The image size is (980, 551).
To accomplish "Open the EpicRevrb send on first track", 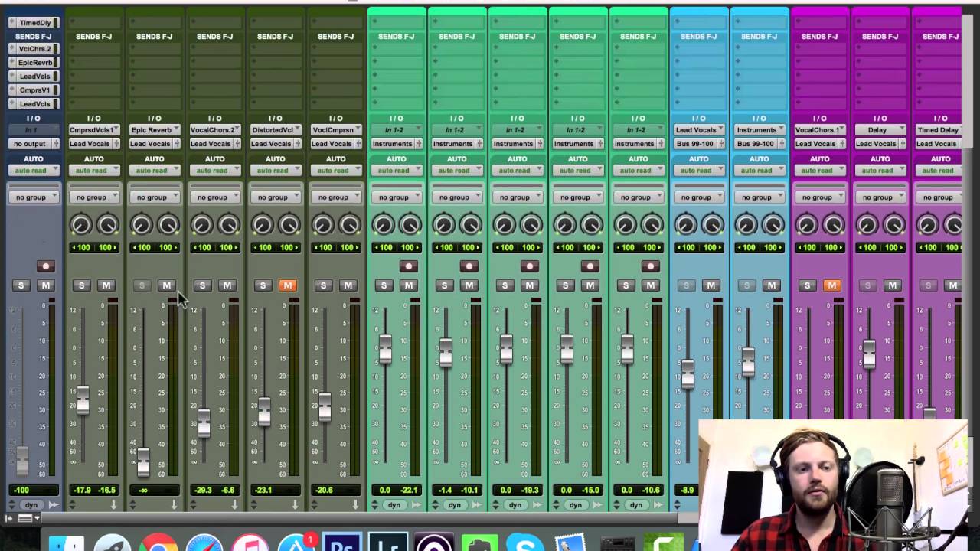I will [34, 63].
